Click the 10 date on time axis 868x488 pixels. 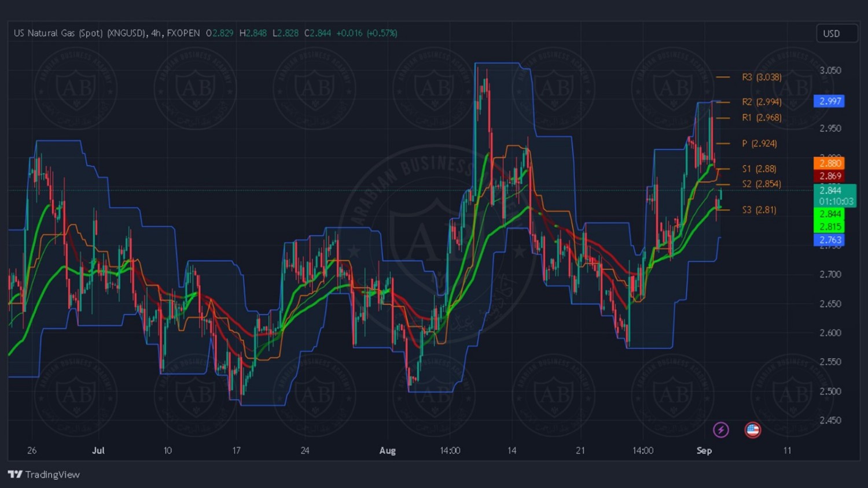tap(167, 450)
